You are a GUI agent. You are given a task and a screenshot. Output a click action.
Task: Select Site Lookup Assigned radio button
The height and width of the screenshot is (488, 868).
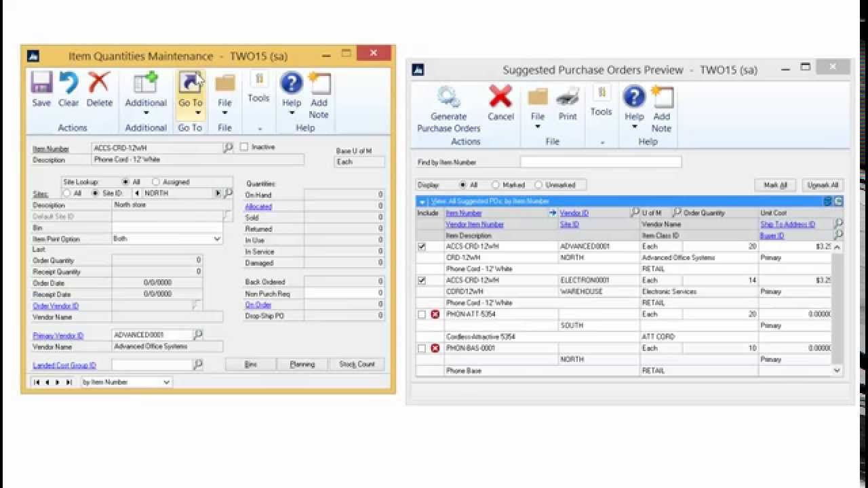click(156, 182)
